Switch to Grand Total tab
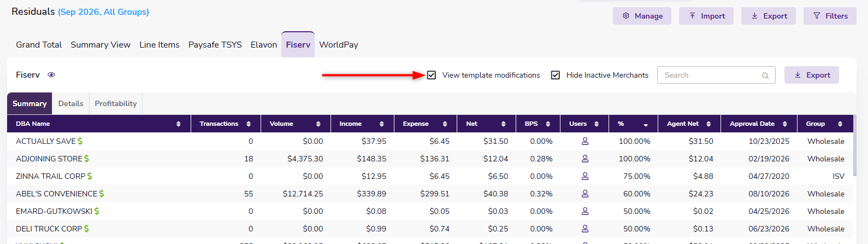This screenshot has height=244, width=868. pos(39,45)
